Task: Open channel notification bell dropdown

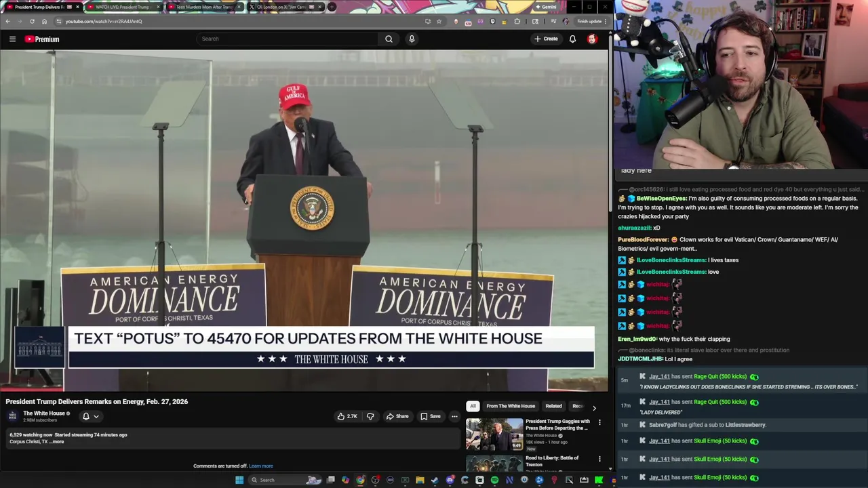Action: point(90,416)
